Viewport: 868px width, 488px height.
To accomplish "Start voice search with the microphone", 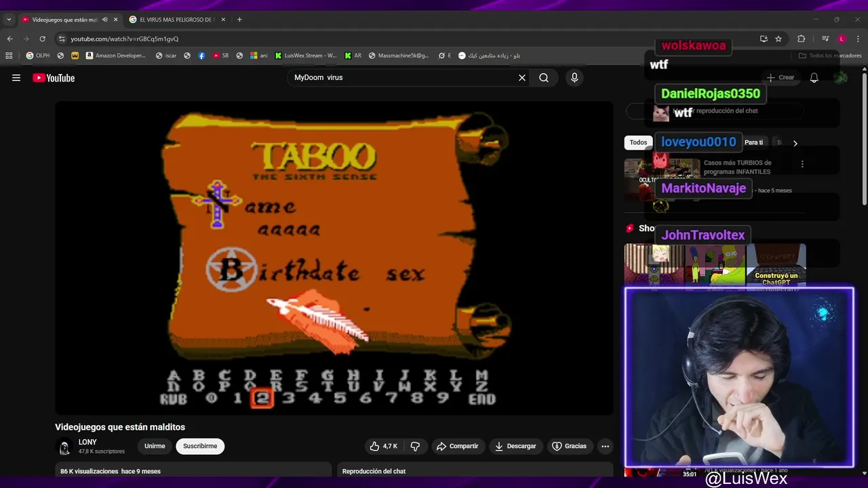I will tap(574, 78).
